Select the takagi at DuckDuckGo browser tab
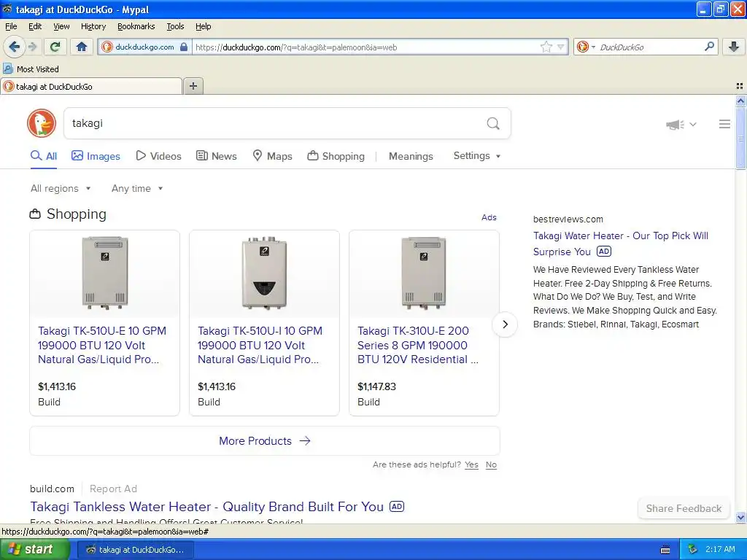Screen dimensions: 747x560 pos(91,86)
